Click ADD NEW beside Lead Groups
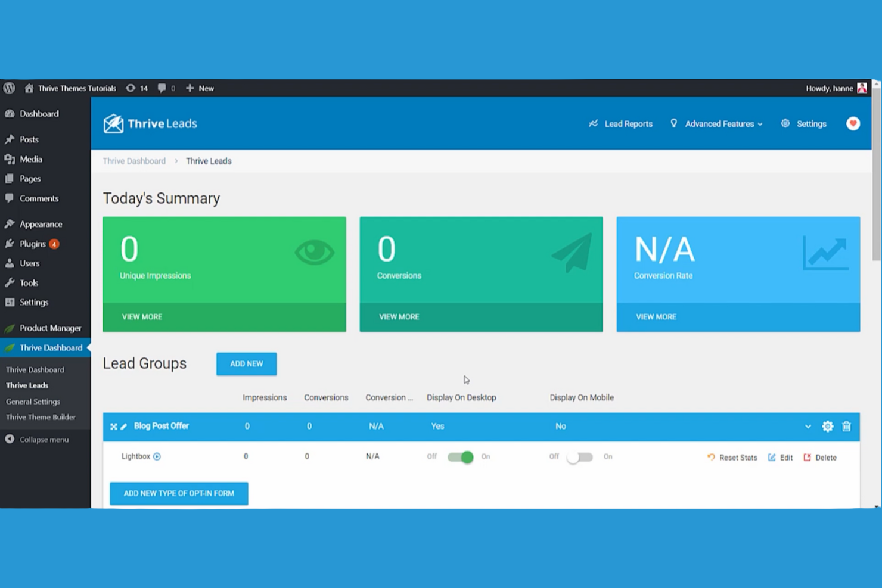Viewport: 882px width, 588px height. point(246,363)
